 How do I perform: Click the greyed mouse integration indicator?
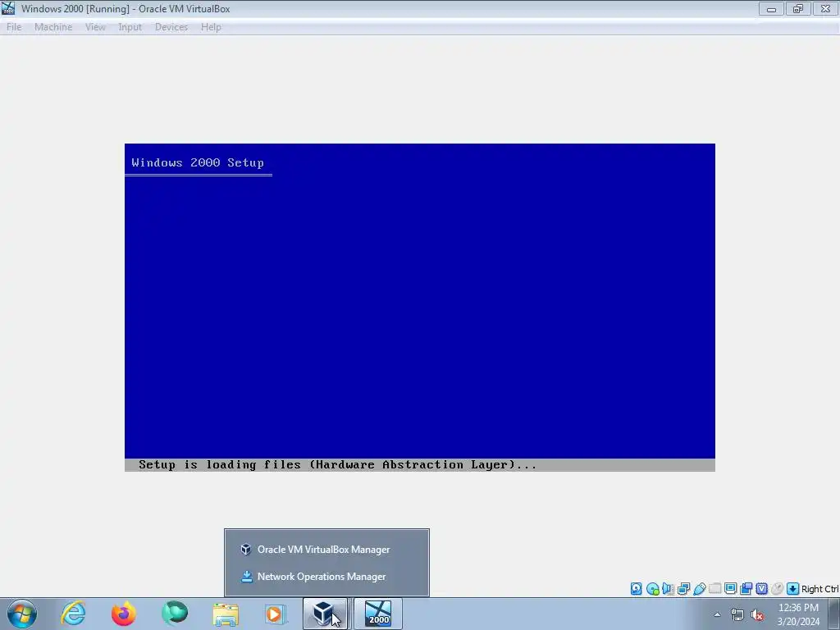click(777, 589)
